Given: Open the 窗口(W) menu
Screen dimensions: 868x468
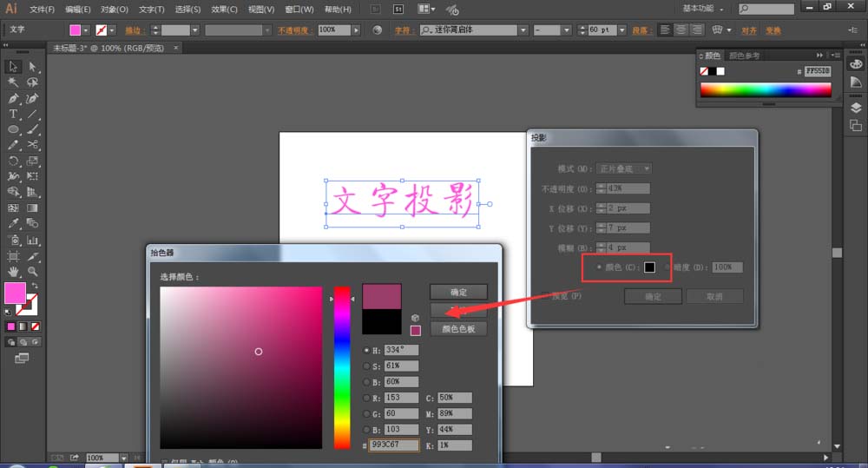Looking at the screenshot, I should click(299, 10).
